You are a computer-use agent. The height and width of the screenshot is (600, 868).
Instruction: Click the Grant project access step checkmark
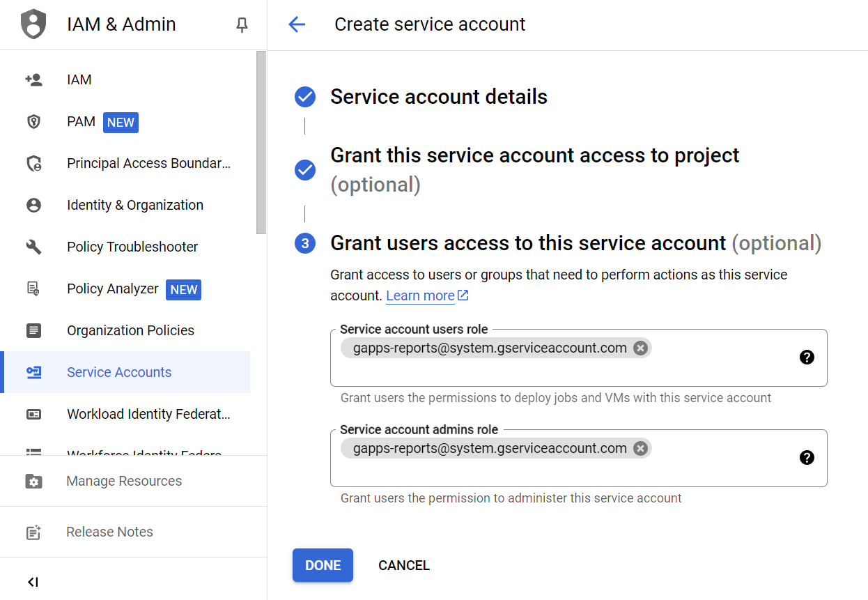click(305, 169)
